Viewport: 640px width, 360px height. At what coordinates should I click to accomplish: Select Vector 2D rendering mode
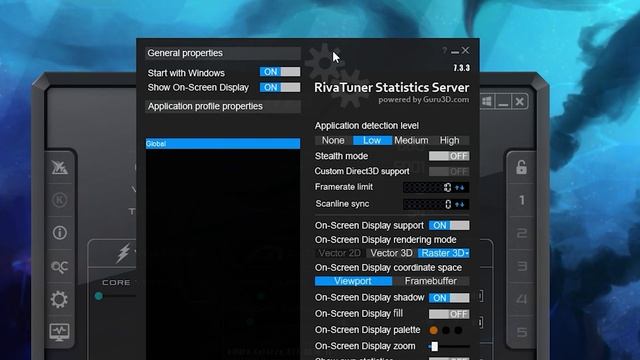pyautogui.click(x=340, y=253)
